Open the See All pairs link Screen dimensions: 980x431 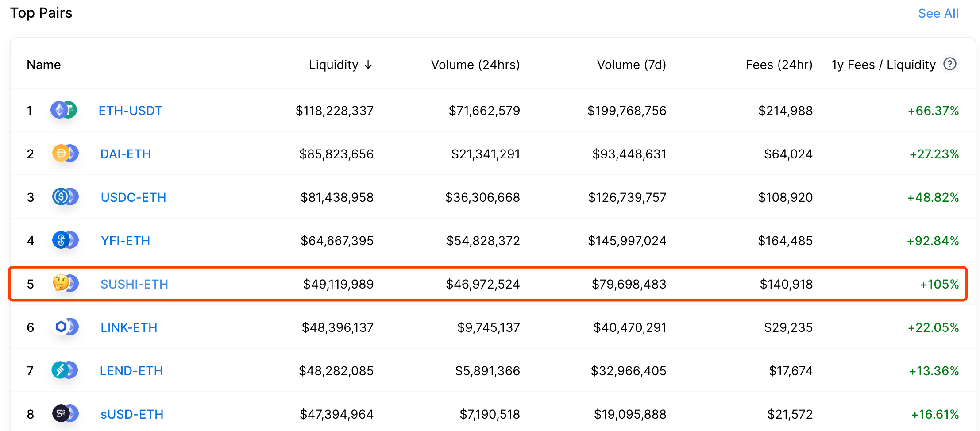938,13
